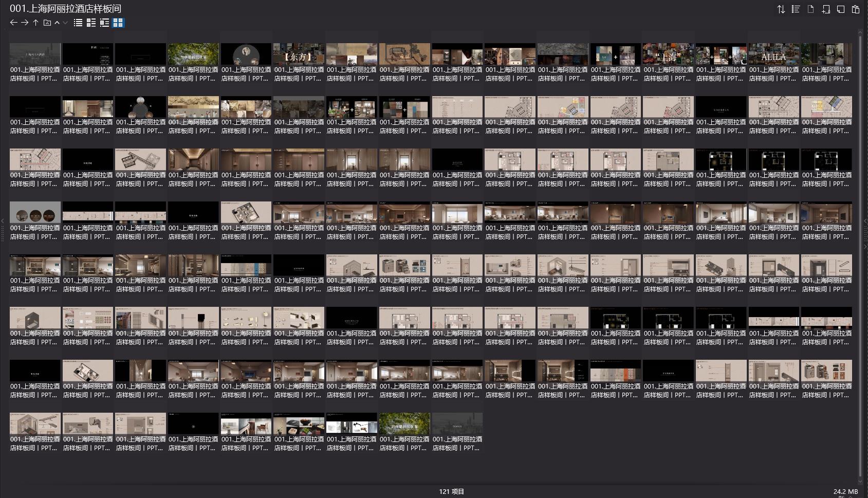Switch to the indented tile view

(x=104, y=23)
